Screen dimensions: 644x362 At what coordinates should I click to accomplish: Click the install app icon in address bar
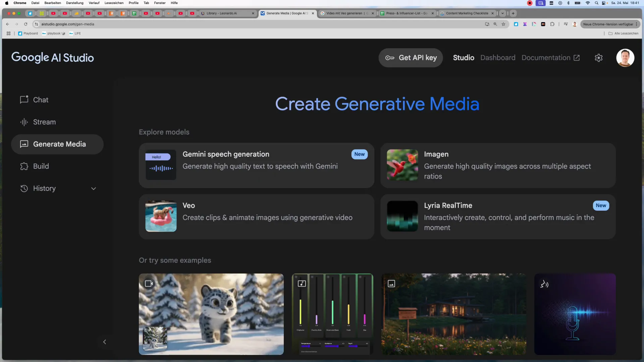click(487, 24)
